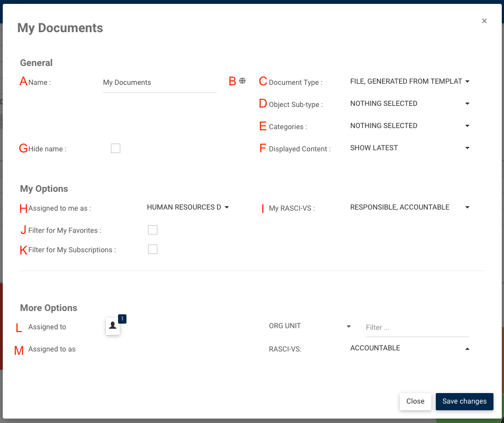Focus the Filter input next to ORG UNIT
This screenshot has height=423, width=504.
(x=418, y=328)
